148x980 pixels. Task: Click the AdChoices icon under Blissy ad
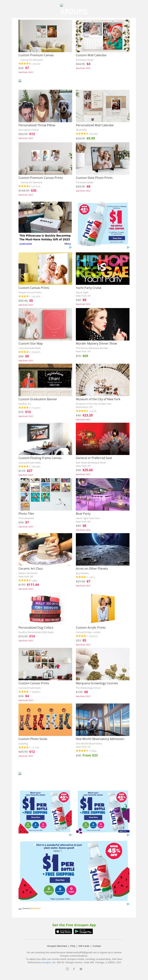pyautogui.click(x=70, y=247)
